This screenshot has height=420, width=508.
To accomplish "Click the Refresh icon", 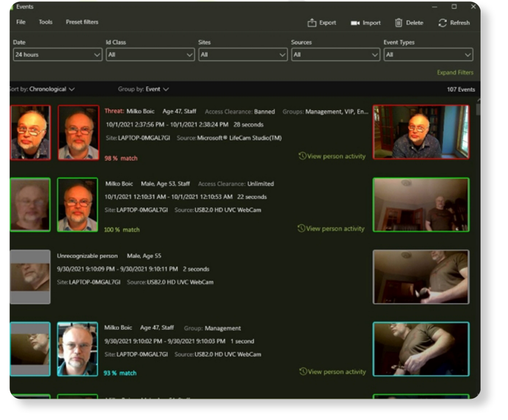I will click(x=442, y=23).
